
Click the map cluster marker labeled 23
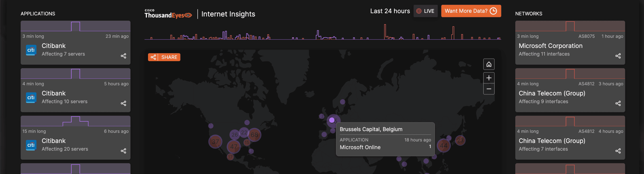click(460, 140)
